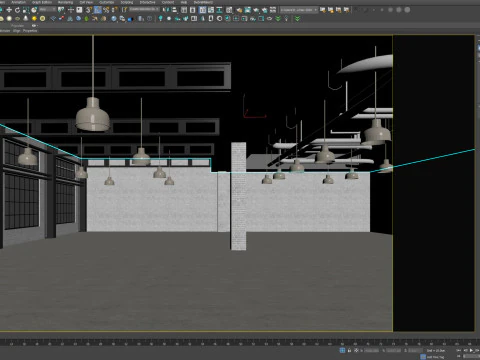This screenshot has height=360, width=480.
Task: Click the timeline track bar ruler
Action: point(240,342)
